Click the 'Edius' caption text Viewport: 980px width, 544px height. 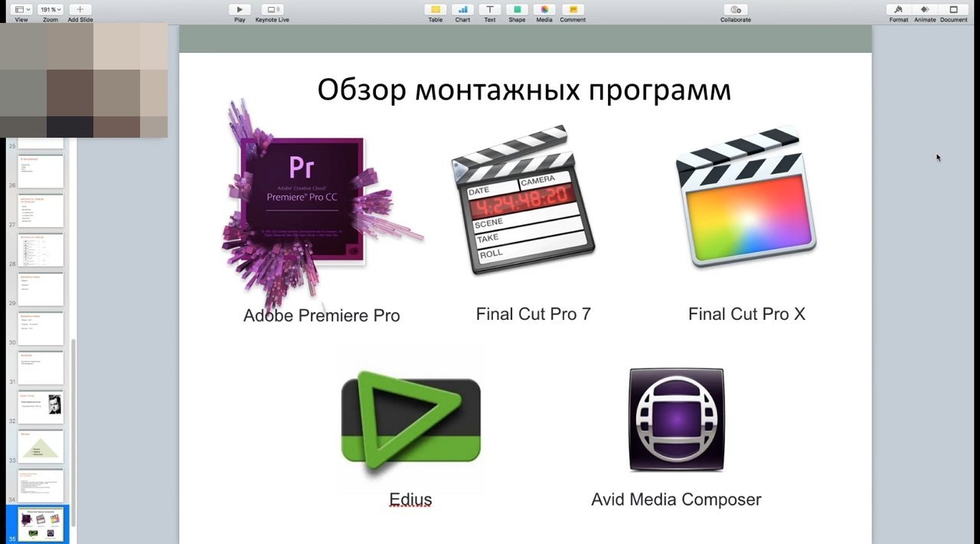click(410, 500)
